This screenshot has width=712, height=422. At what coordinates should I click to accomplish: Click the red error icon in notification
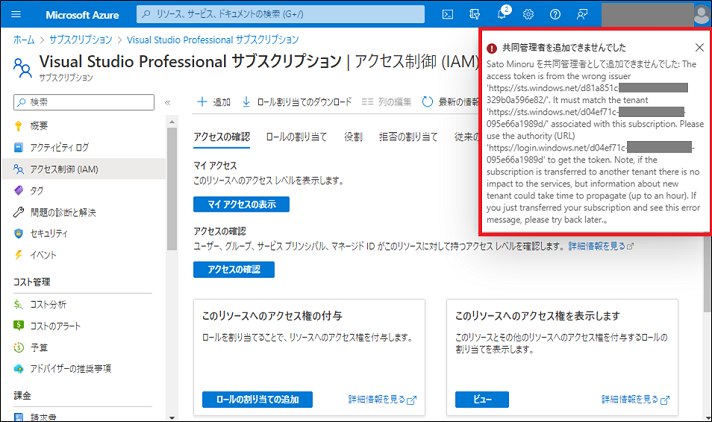492,48
